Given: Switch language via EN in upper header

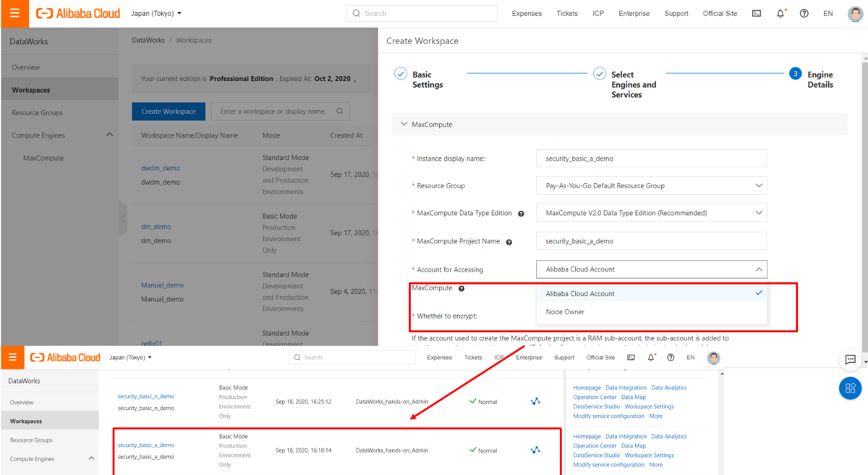Looking at the screenshot, I should (828, 14).
